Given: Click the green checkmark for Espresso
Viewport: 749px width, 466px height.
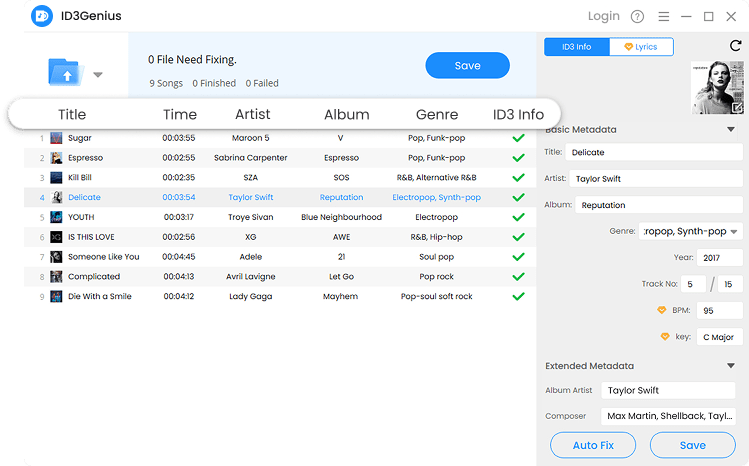Looking at the screenshot, I should pyautogui.click(x=518, y=158).
